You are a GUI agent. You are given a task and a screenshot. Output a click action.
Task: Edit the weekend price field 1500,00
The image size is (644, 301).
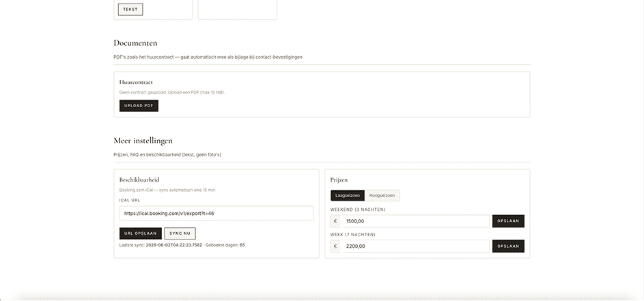pyautogui.click(x=416, y=221)
